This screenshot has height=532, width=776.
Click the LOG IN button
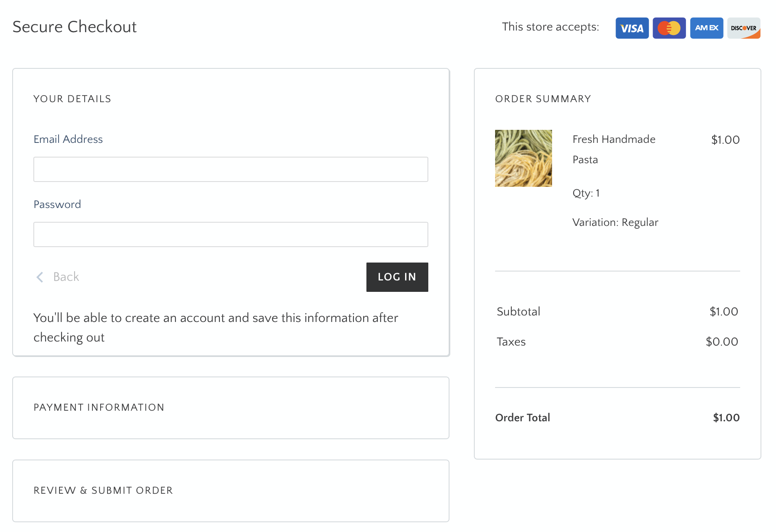point(397,277)
